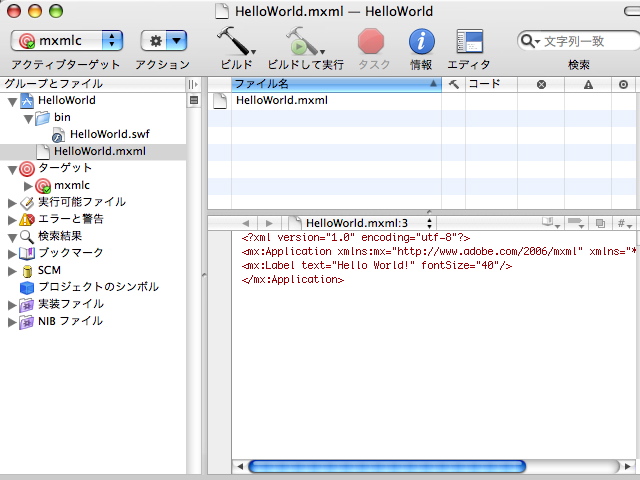
Task: Collapse the bin folder disclosure triangle
Action: coord(28,118)
